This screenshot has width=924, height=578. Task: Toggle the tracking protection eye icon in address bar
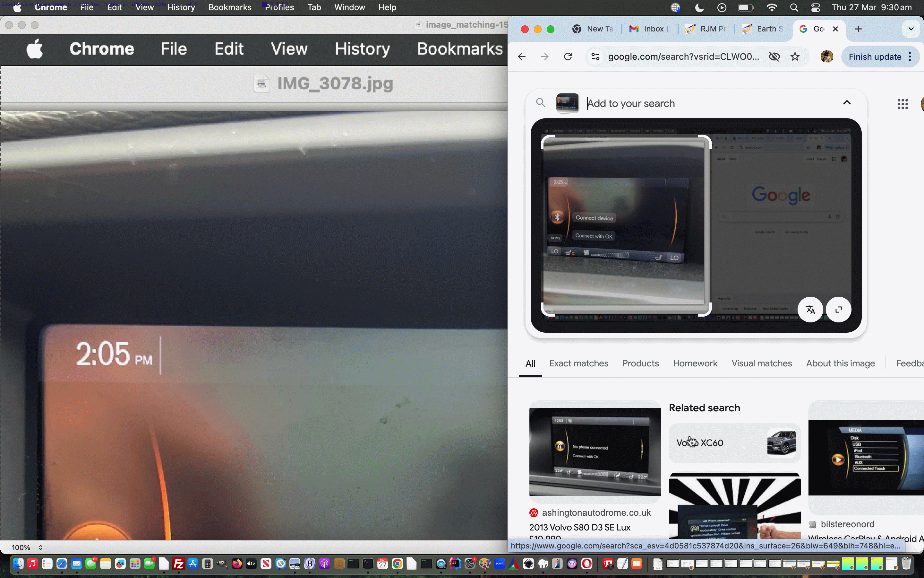click(774, 57)
